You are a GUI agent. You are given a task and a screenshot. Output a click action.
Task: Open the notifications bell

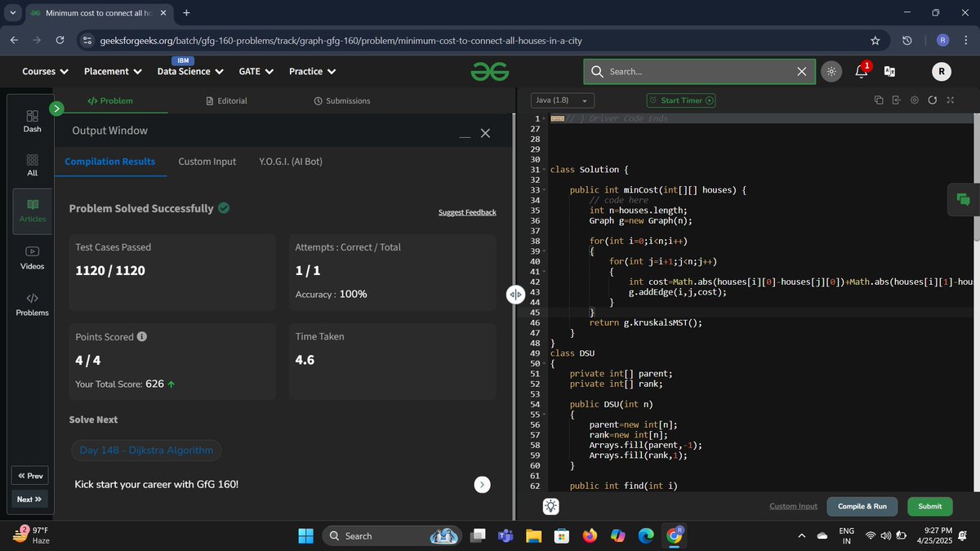[x=861, y=72]
